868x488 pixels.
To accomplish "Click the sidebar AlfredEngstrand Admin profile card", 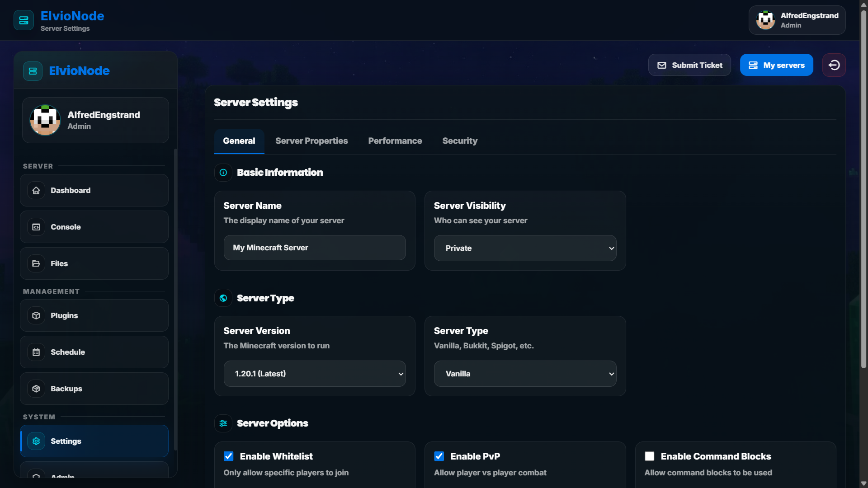I will tap(95, 120).
